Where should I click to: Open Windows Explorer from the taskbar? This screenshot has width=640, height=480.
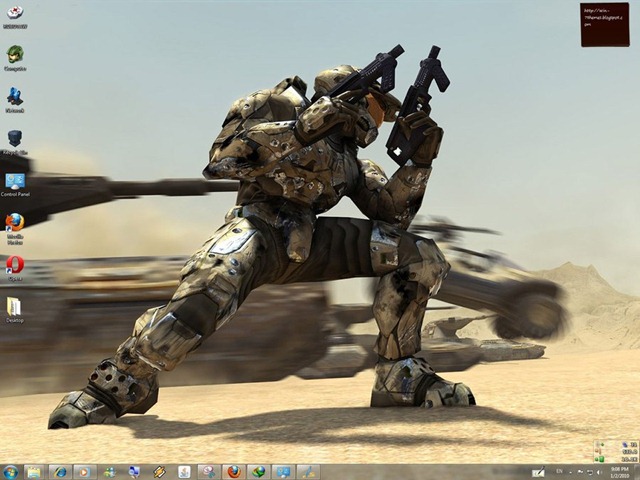pos(35,472)
